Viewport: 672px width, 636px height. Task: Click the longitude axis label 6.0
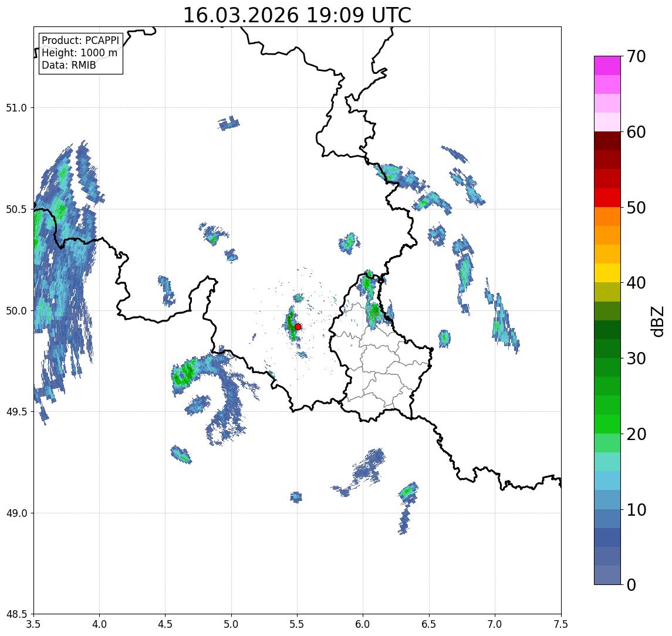pos(363,624)
